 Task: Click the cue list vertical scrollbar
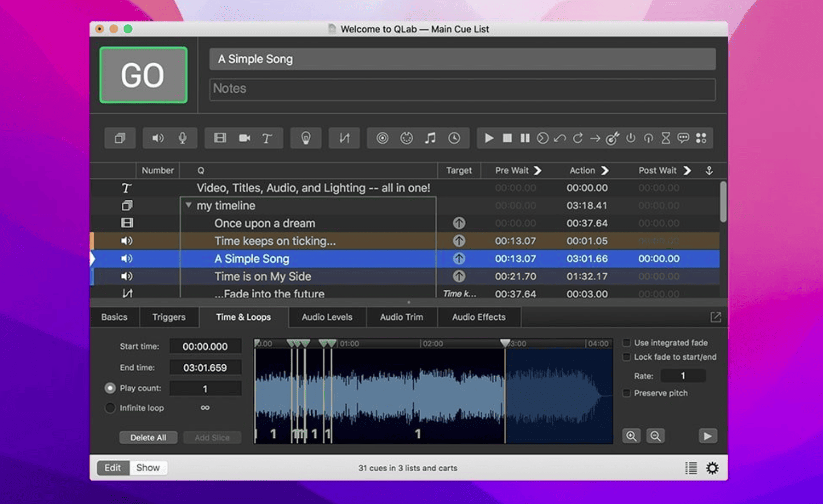(723, 202)
